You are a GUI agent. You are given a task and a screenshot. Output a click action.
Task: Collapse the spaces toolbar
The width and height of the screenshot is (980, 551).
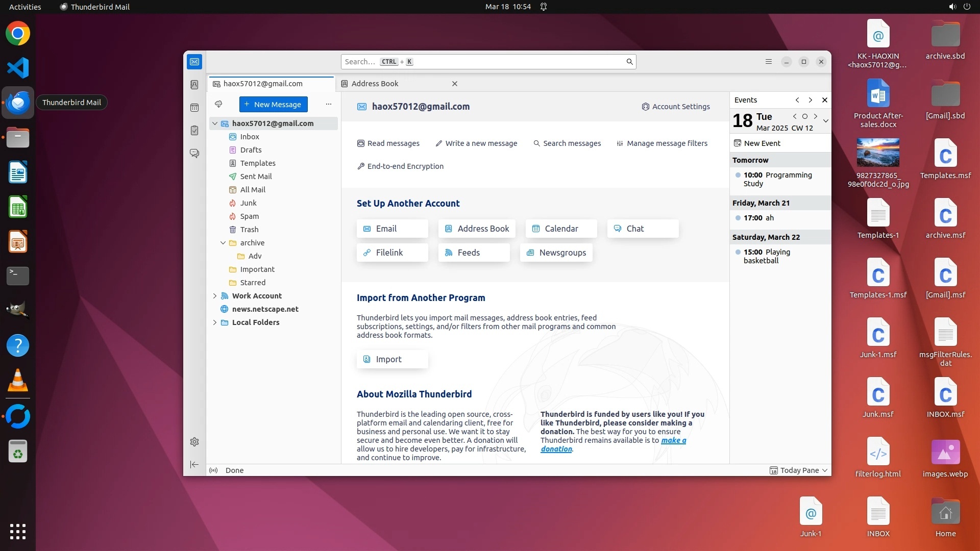[x=194, y=464]
